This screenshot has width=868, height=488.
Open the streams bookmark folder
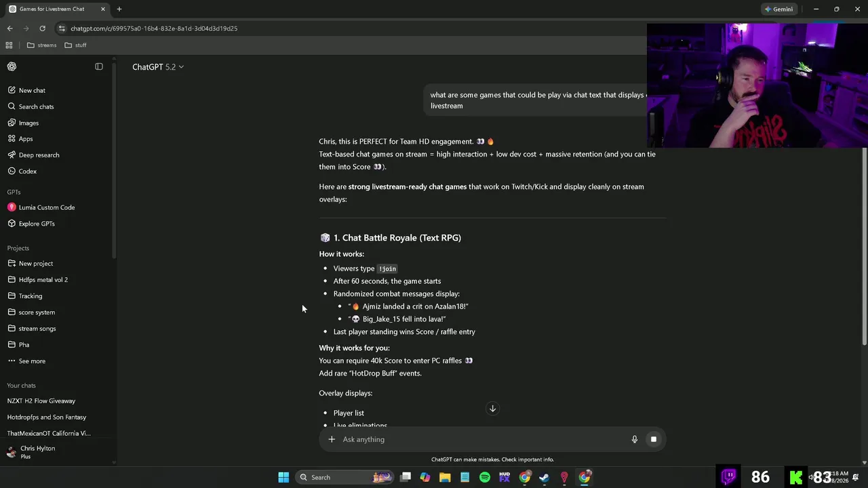pos(41,45)
